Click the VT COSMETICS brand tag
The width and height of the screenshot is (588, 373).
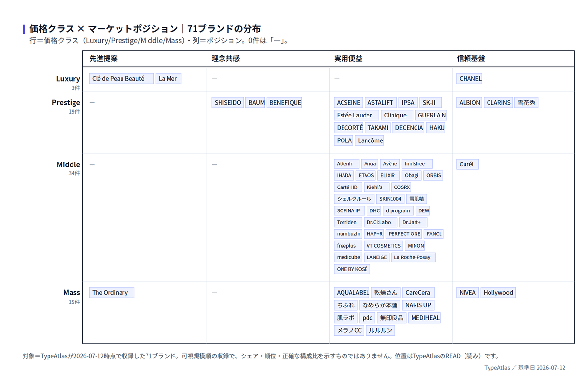click(x=384, y=246)
